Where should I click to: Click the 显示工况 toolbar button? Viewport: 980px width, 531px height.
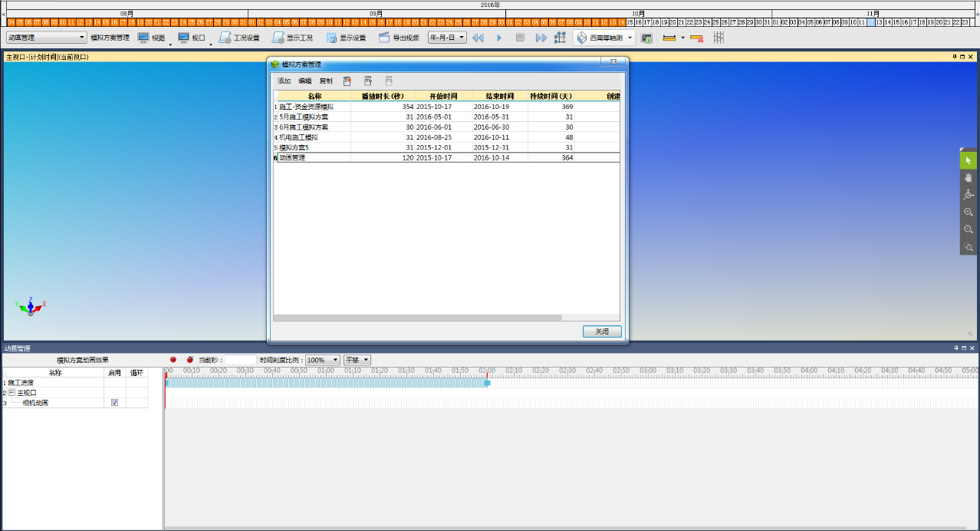point(292,38)
